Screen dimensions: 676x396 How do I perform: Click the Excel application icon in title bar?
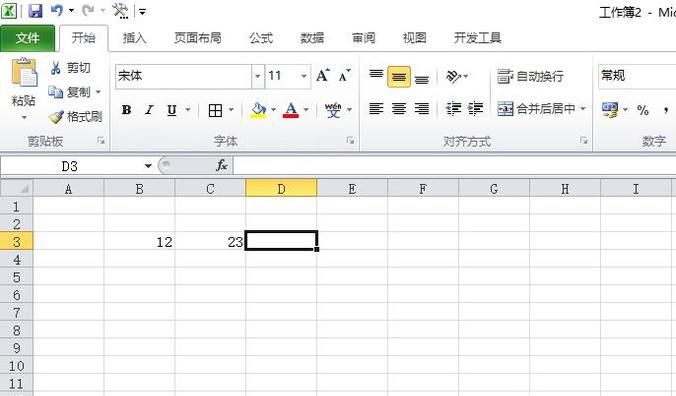tap(9, 10)
